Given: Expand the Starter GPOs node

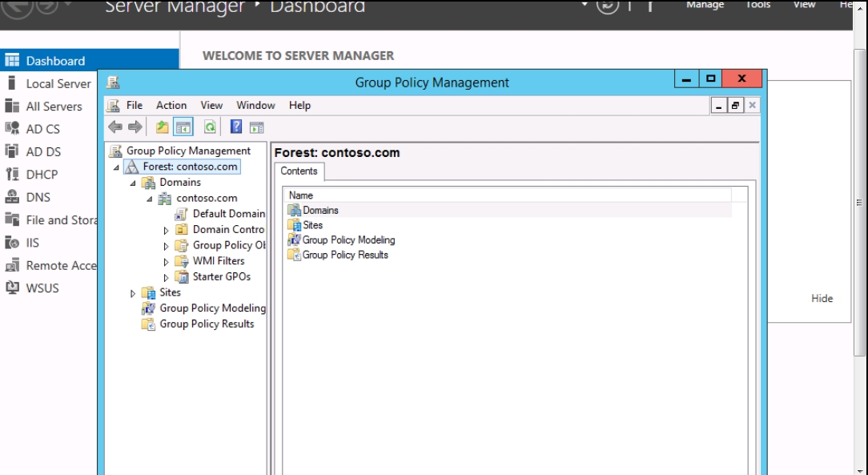Looking at the screenshot, I should [x=166, y=277].
